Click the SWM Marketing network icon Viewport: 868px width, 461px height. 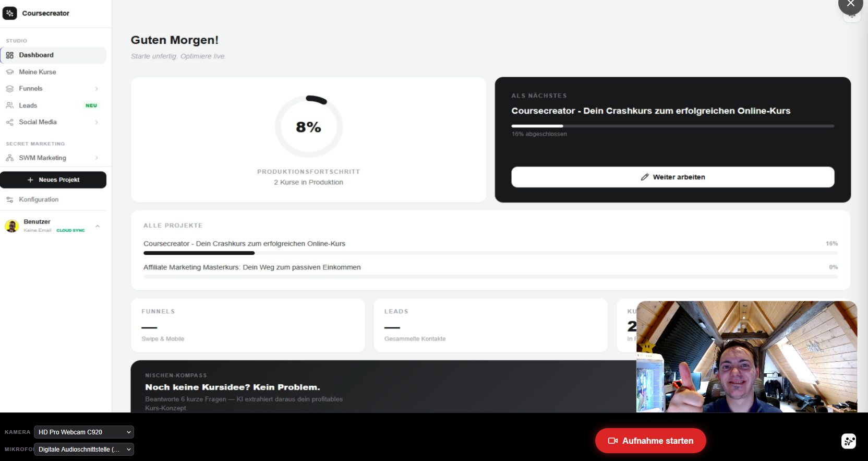coord(9,158)
